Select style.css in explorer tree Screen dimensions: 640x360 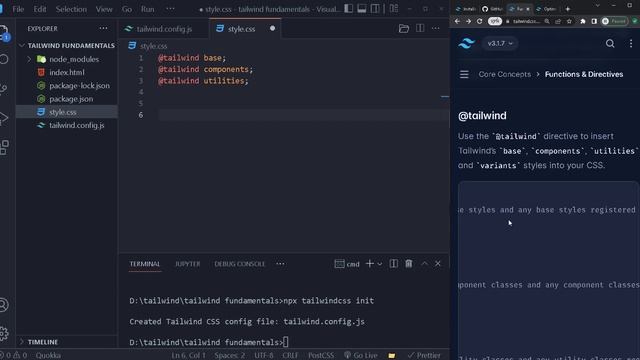[x=67, y=112]
